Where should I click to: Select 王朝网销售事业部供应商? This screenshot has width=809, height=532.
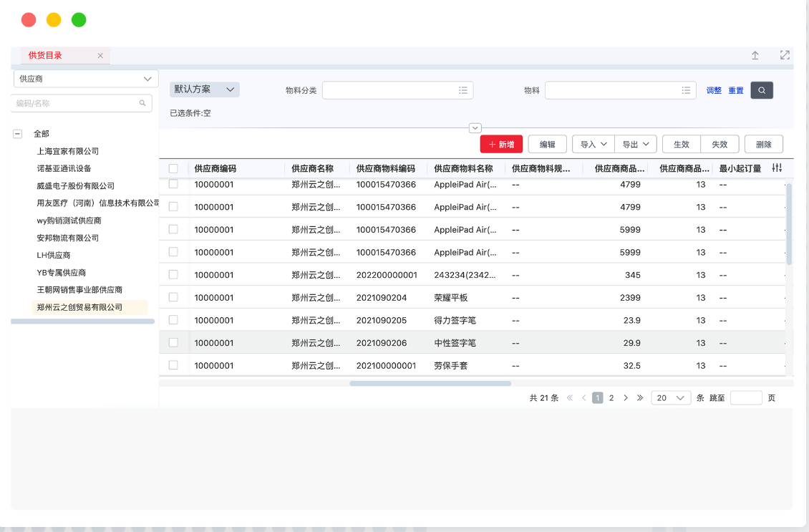pos(79,289)
